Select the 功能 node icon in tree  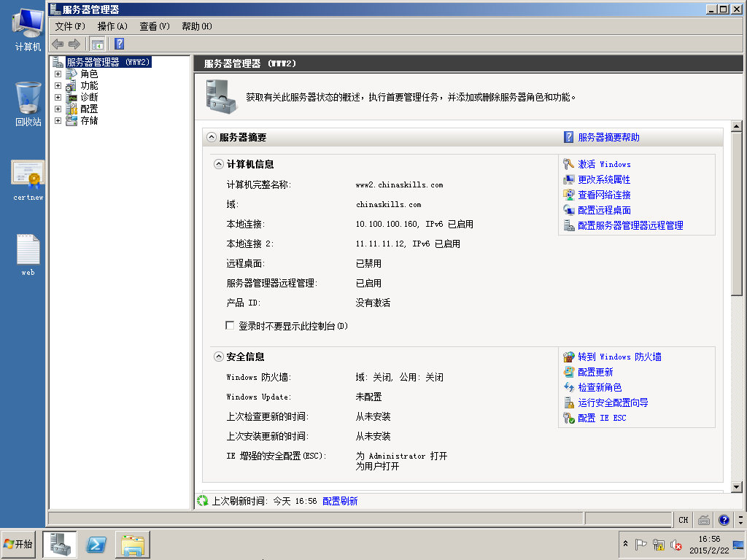click(71, 86)
